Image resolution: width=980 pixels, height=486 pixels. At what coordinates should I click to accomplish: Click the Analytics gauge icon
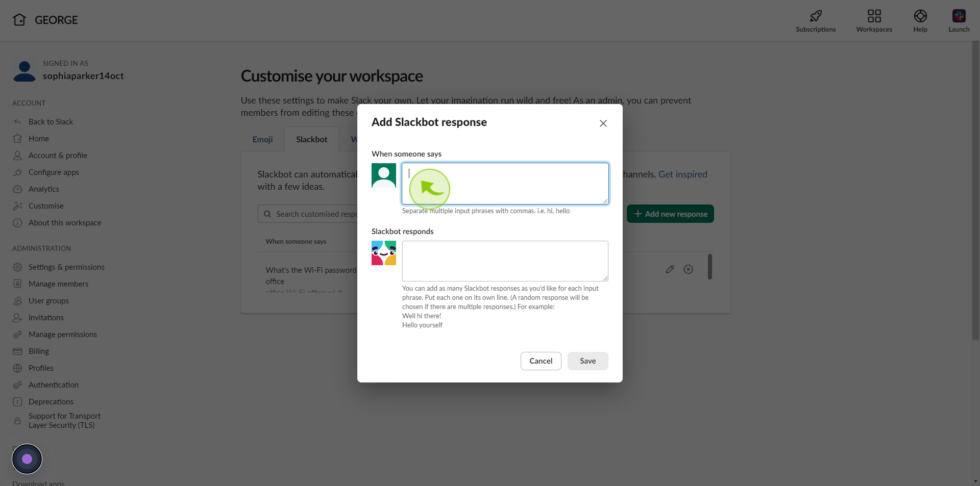tap(17, 189)
